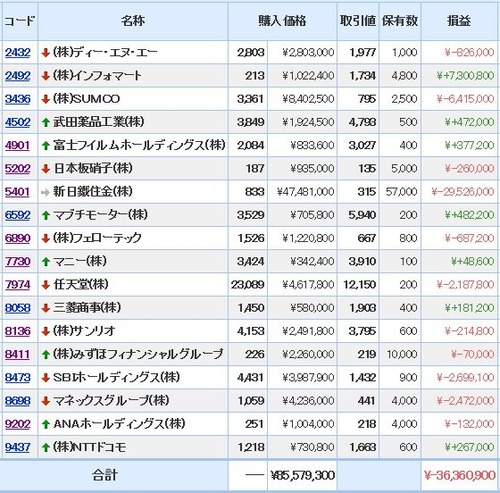Select the company name 任天堂(株)
This screenshot has height=493, width=500.
pos(81,285)
